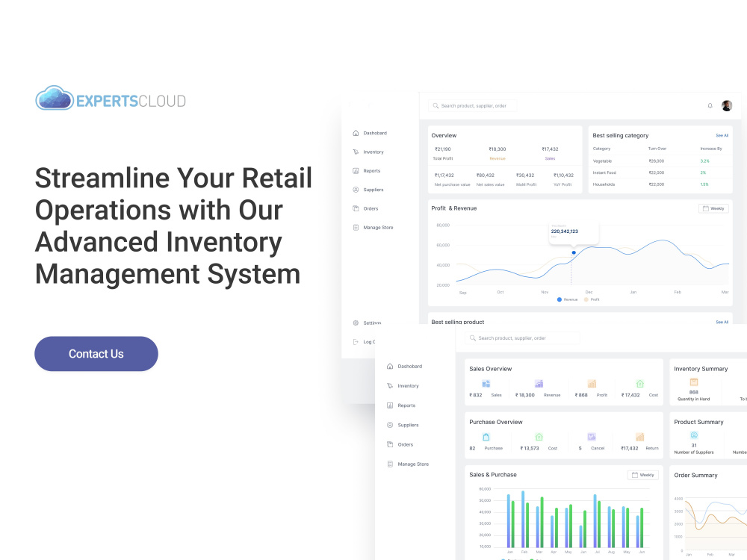This screenshot has width=747, height=560.
Task: Click Number of Suppliers icon in Product Summary
Action: pyautogui.click(x=694, y=435)
